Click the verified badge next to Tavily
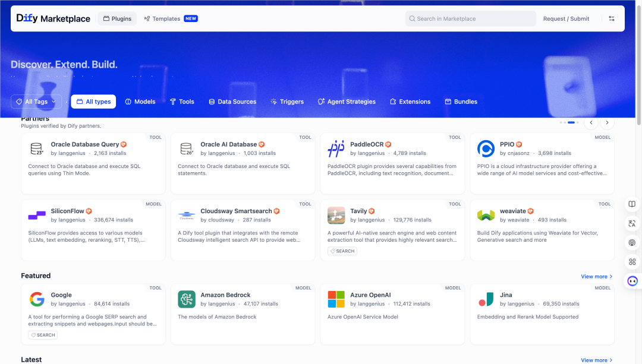Viewport: 642px width, 364px height. click(x=372, y=211)
